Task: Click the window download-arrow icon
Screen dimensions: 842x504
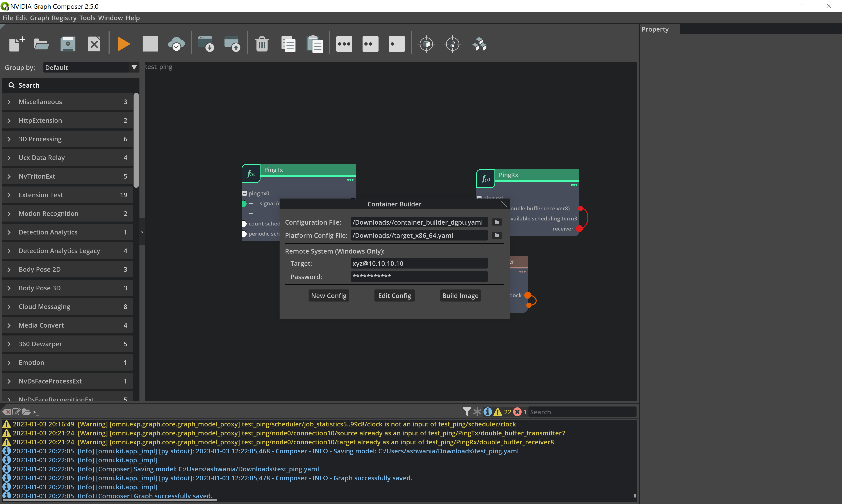Action: click(x=206, y=44)
